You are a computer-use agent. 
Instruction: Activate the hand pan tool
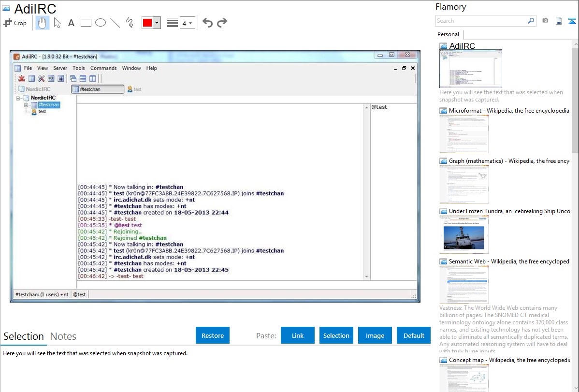43,23
